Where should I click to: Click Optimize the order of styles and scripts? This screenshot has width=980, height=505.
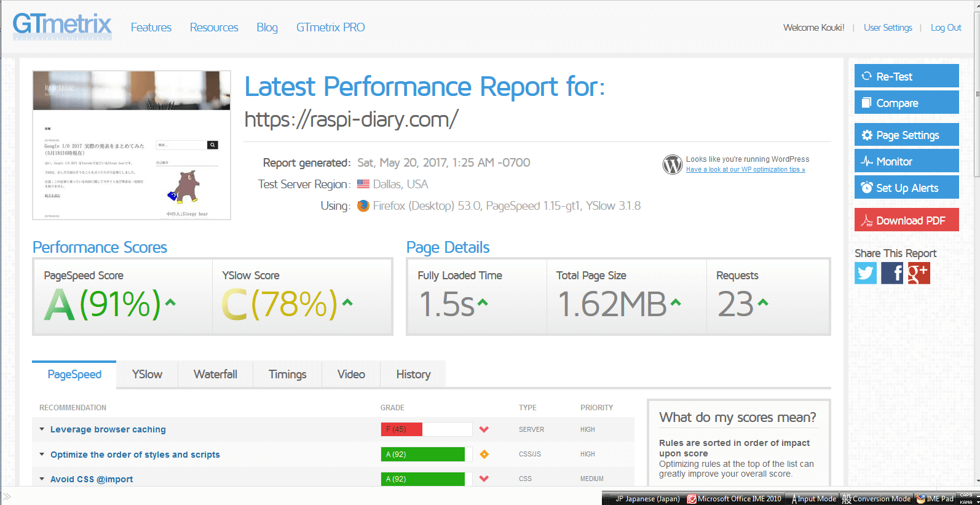[x=135, y=455]
